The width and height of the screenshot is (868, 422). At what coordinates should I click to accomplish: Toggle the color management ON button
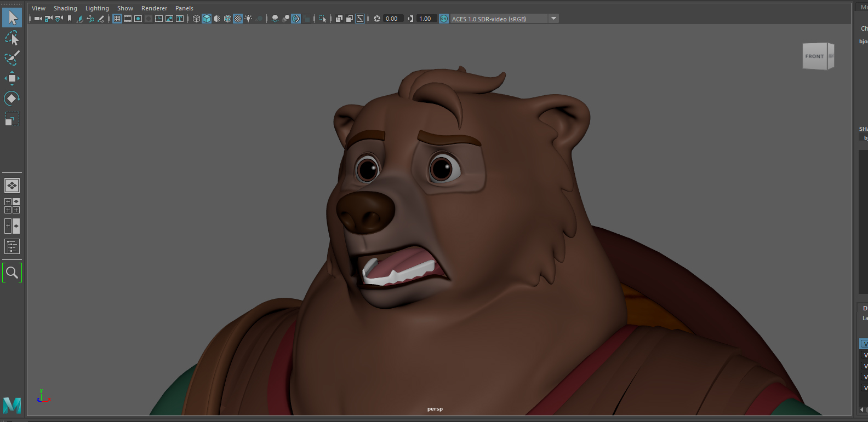(x=444, y=19)
